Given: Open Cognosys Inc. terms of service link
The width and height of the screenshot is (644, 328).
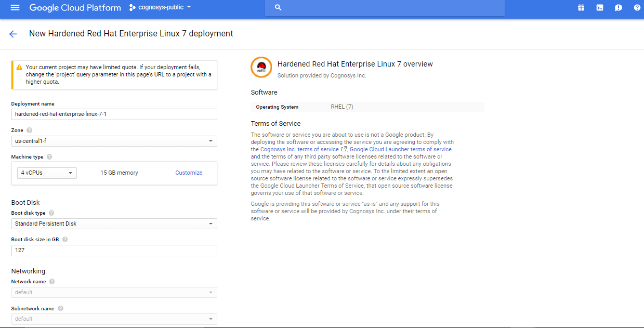Looking at the screenshot, I should (299, 150).
